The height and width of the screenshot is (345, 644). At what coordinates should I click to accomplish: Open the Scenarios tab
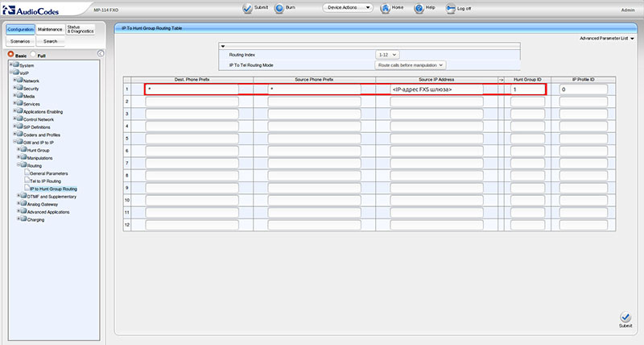coord(21,42)
